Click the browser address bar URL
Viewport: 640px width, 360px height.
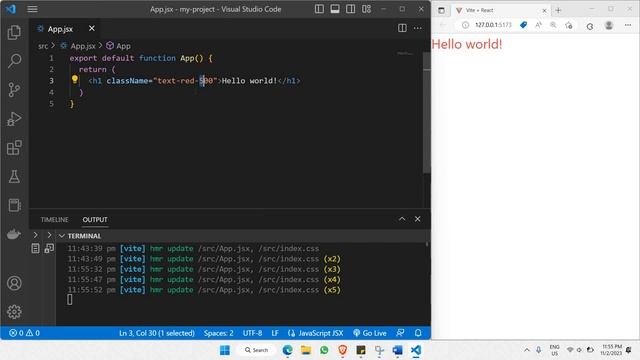(x=493, y=25)
